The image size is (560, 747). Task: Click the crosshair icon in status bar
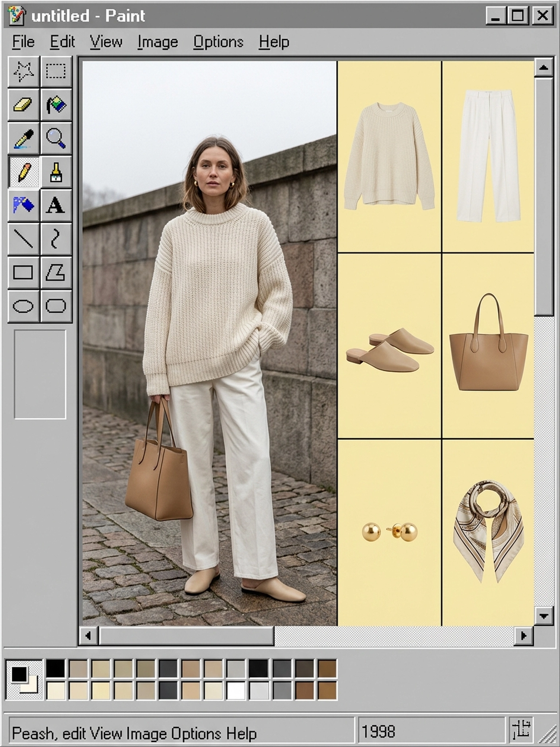pyautogui.click(x=521, y=731)
